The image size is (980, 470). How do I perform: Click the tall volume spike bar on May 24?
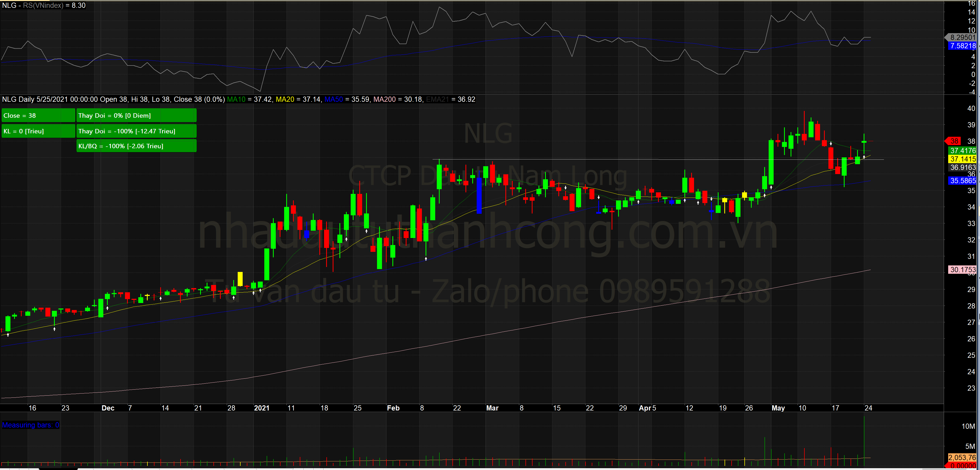864,438
